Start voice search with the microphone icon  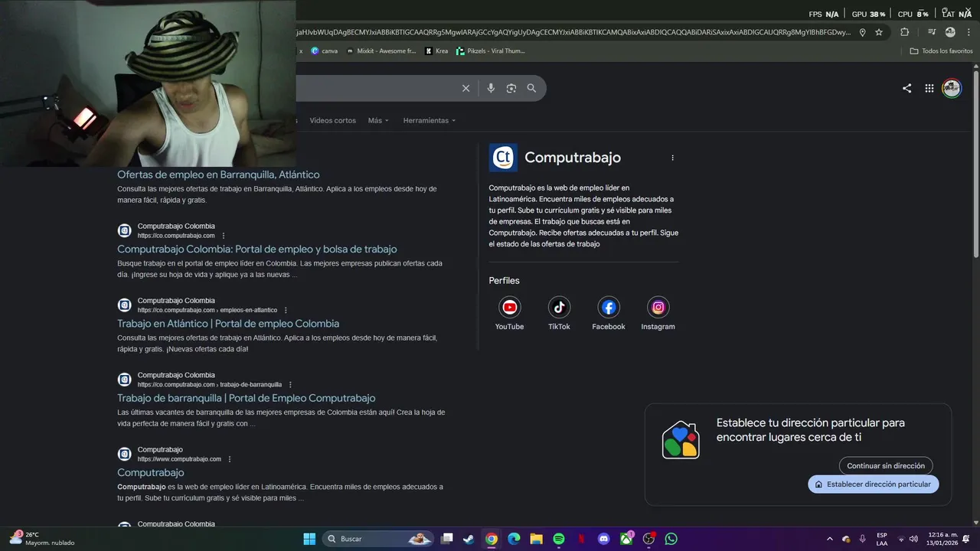point(491,88)
